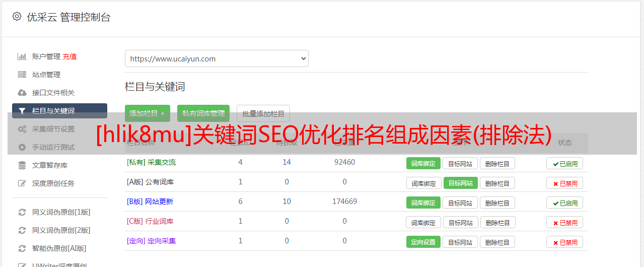Click the 10 pending value for 网站更新
The image size is (644, 267).
point(287,202)
